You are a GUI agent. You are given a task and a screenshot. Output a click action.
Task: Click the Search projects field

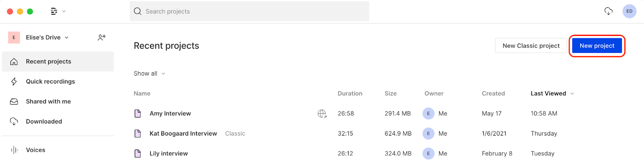(x=249, y=11)
